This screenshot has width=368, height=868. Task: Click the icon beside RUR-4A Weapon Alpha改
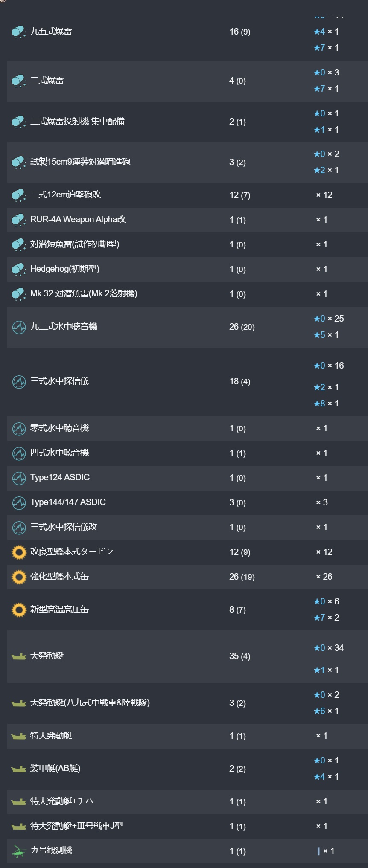point(19,220)
